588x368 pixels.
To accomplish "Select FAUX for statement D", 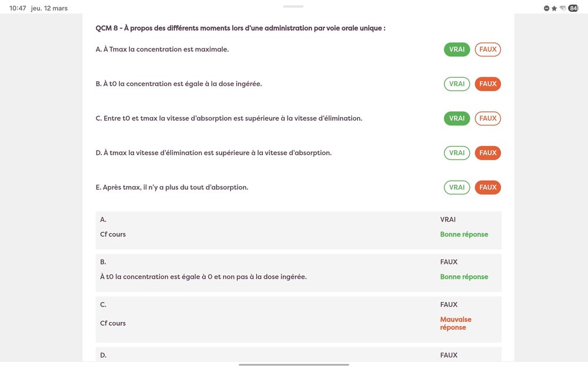I will click(x=487, y=152).
